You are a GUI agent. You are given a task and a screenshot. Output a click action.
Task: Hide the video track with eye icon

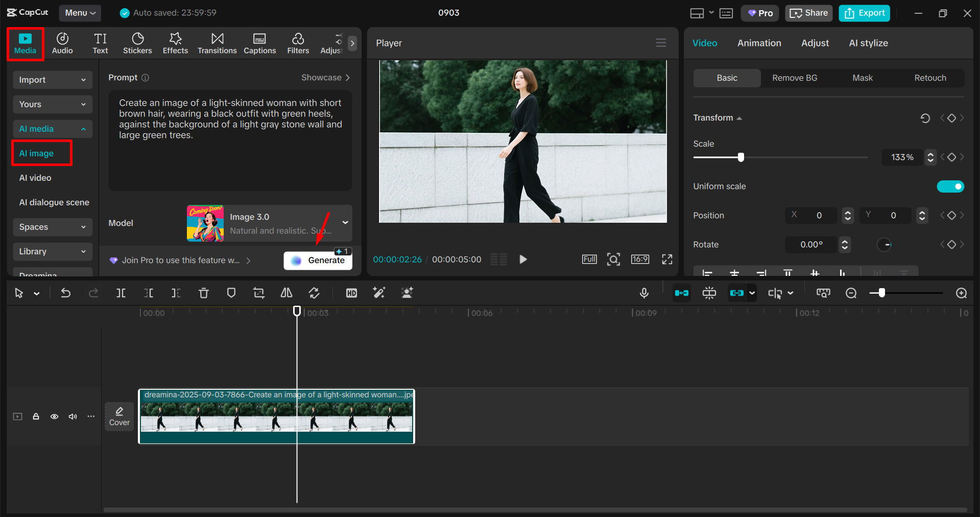[54, 416]
